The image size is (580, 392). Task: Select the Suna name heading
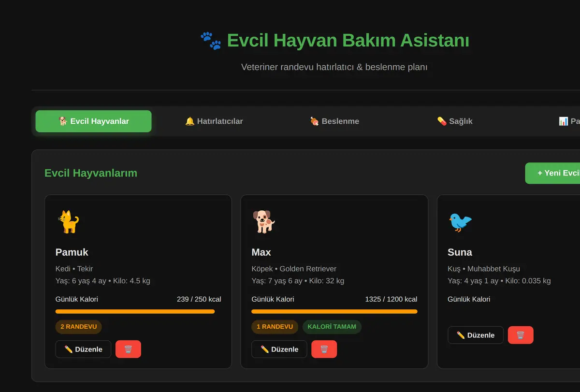click(x=460, y=252)
